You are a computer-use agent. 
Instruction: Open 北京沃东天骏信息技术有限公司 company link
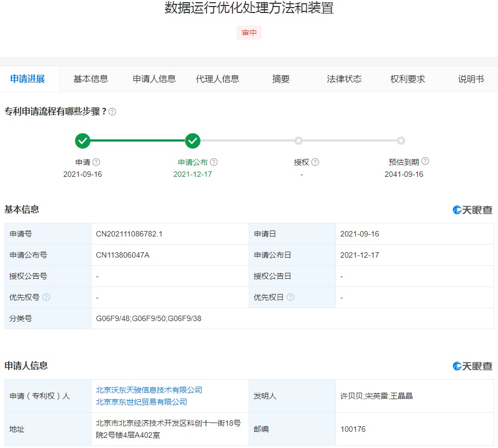click(x=149, y=390)
